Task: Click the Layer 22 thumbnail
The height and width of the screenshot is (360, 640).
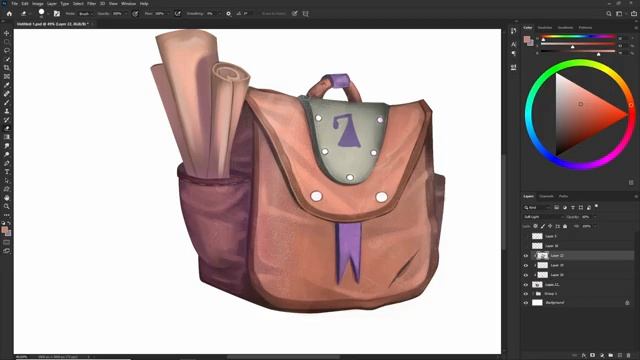Action: click(542, 256)
